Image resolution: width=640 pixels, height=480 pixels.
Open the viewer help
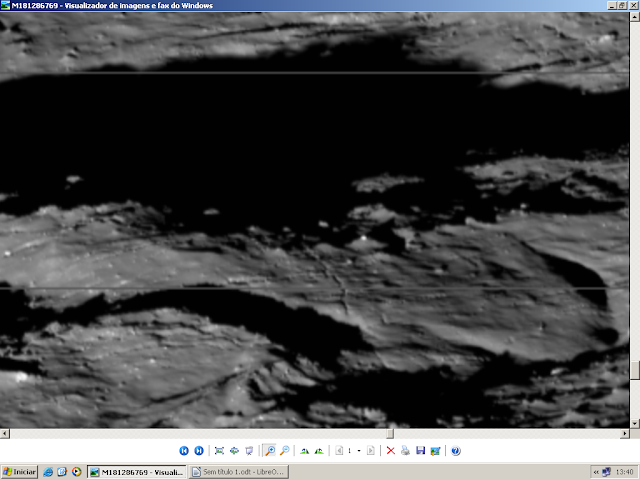click(x=456, y=451)
